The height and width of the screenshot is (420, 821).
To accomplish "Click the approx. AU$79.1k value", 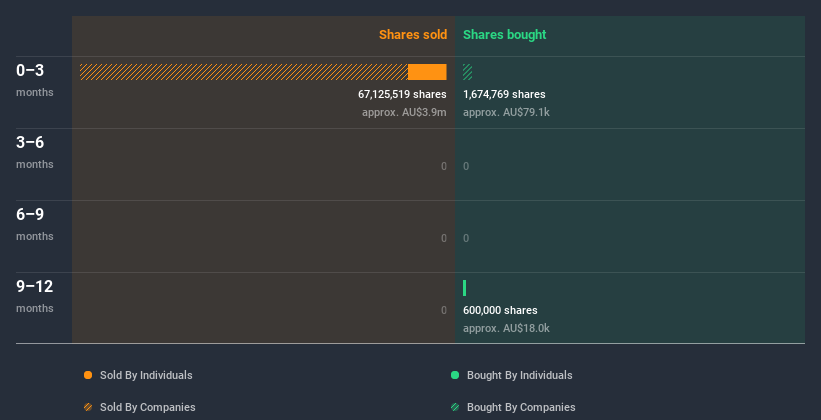I will click(x=506, y=112).
